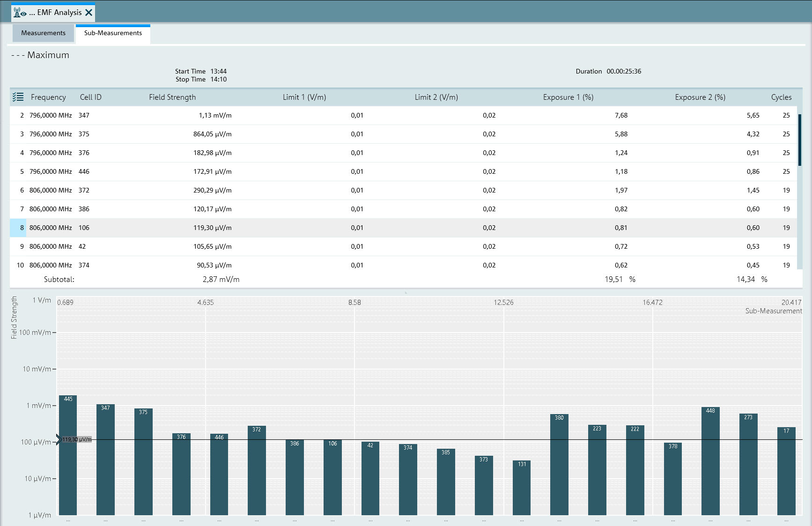Image resolution: width=812 pixels, height=526 pixels.
Task: Select the Limit 2 (V/m) column header
Action: point(436,97)
